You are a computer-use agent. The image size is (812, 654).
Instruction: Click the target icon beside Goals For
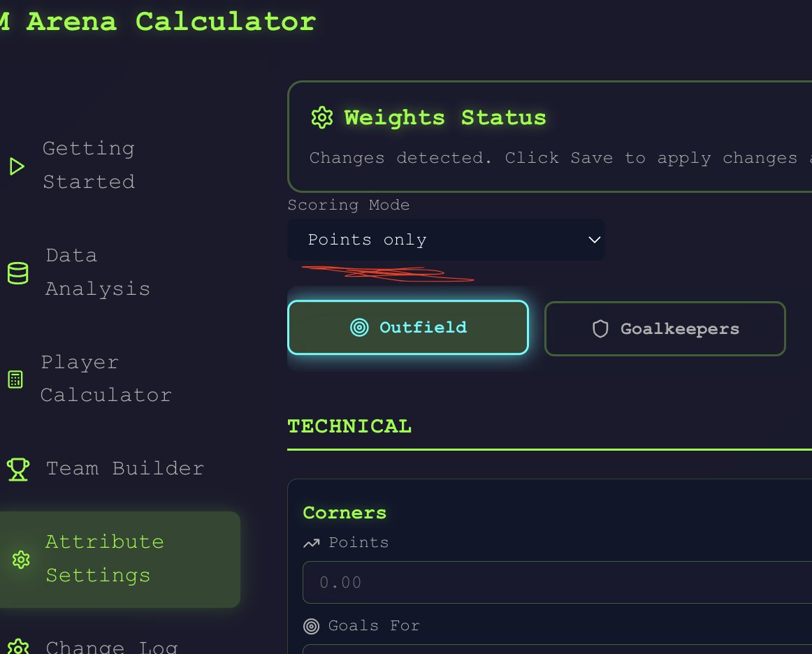311,626
